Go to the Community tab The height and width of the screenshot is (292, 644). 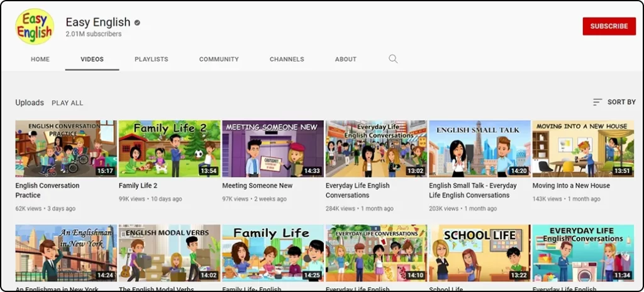pos(219,59)
